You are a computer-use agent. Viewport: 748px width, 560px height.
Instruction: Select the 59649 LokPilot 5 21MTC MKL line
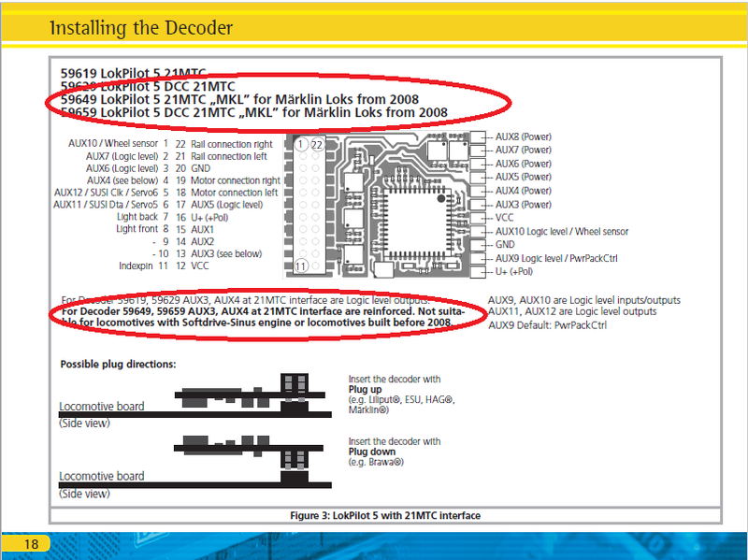tap(239, 99)
